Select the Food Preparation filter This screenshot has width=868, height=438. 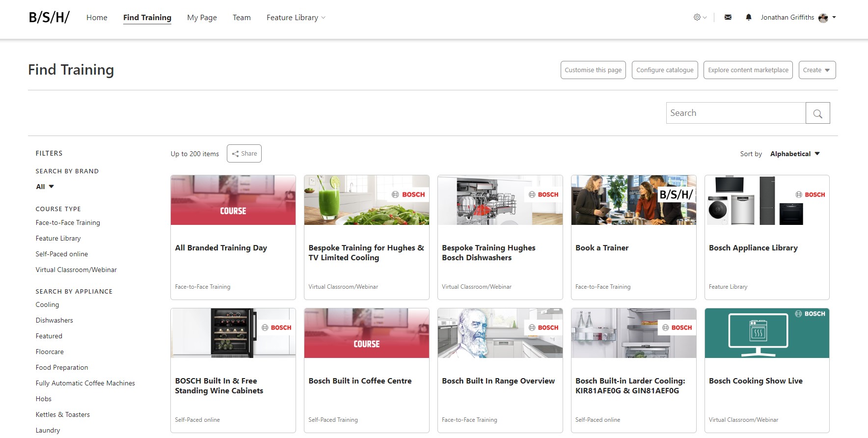tap(62, 367)
